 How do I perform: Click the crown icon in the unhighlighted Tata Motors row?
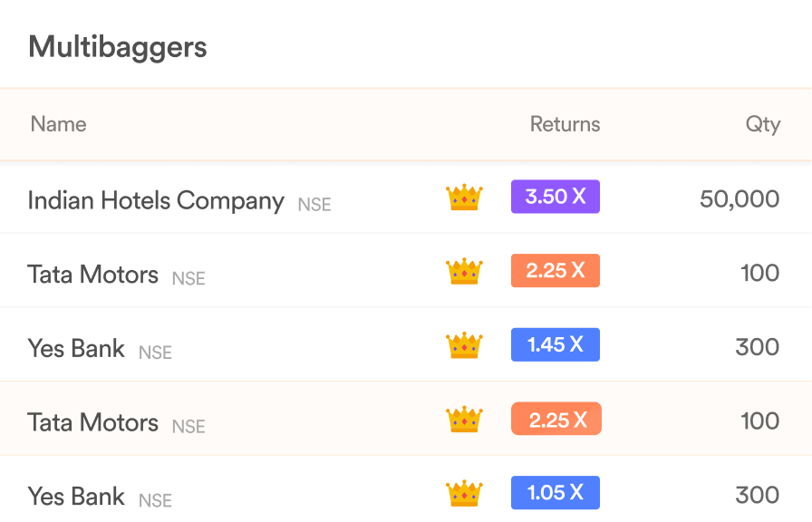point(464,271)
